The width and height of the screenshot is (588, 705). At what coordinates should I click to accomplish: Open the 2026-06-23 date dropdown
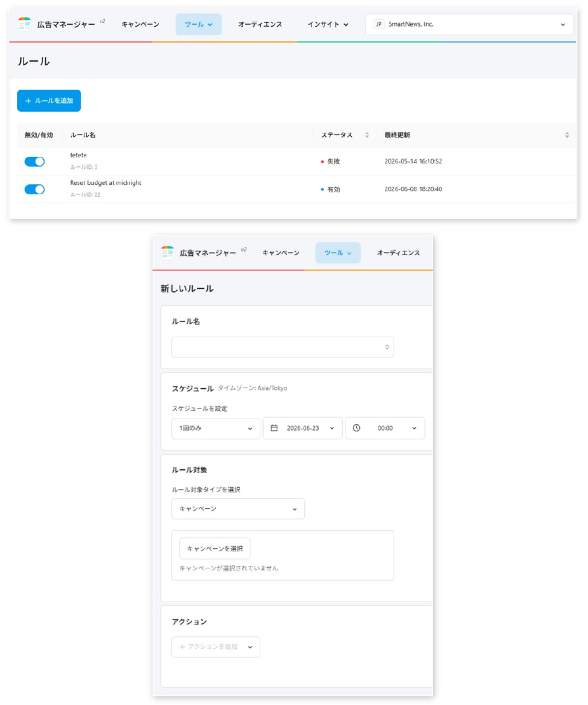pyautogui.click(x=302, y=428)
